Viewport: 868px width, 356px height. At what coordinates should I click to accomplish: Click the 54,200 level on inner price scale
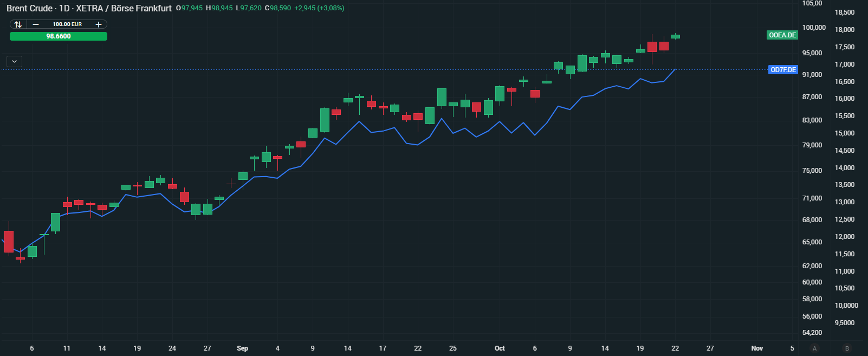812,333
